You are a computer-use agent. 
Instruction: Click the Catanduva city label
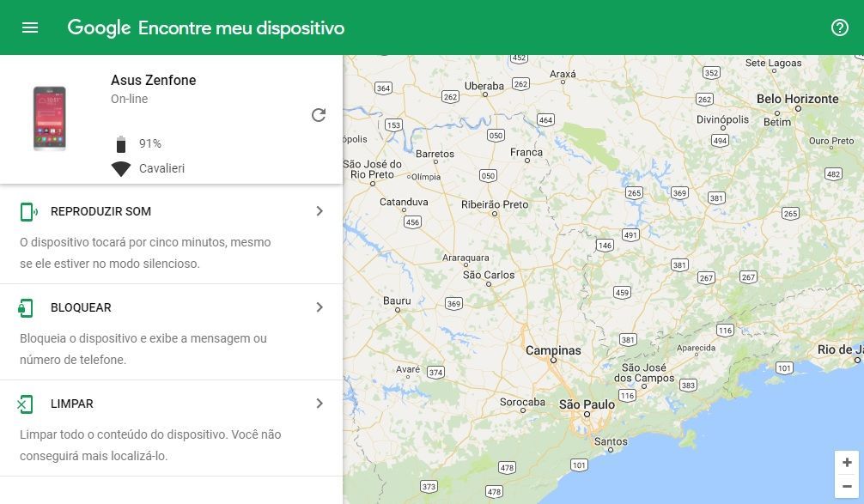pos(404,202)
